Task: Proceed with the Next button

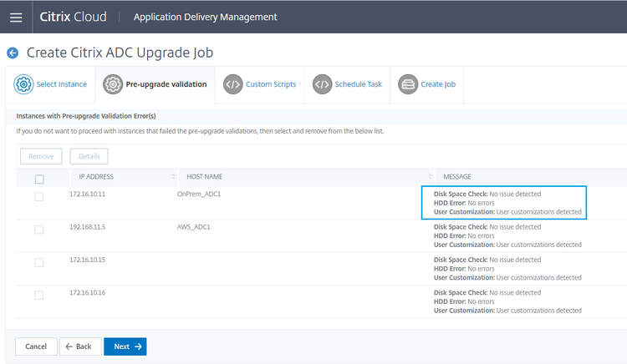Action: (x=125, y=346)
